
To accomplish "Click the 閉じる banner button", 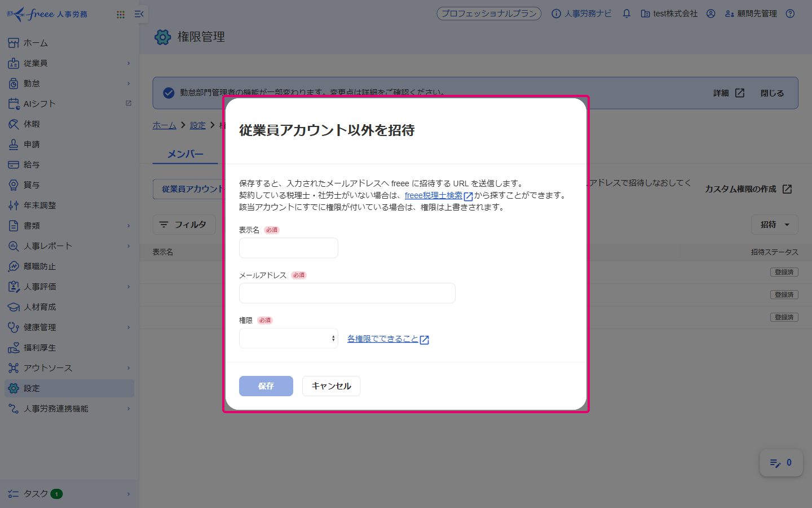I will click(x=772, y=93).
